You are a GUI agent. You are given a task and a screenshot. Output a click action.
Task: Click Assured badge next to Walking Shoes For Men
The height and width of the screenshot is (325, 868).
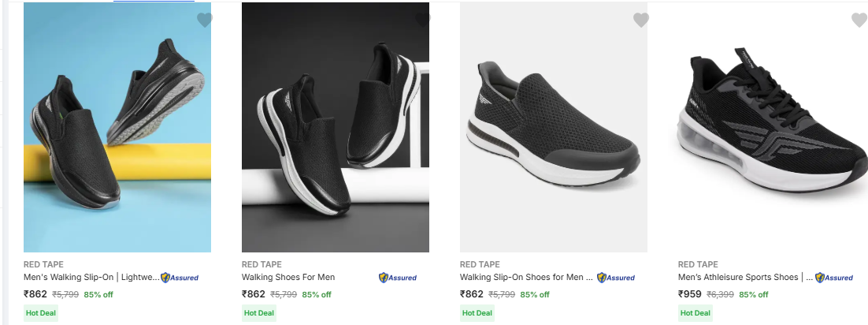click(x=398, y=278)
